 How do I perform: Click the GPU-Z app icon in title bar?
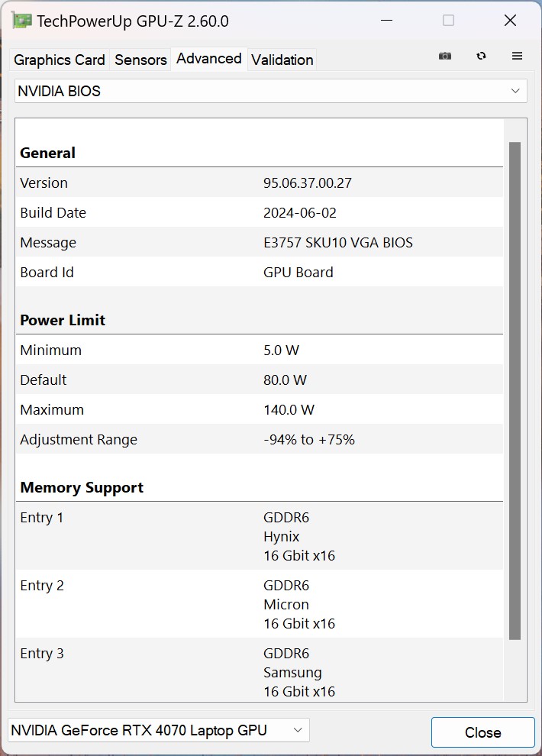(22, 21)
